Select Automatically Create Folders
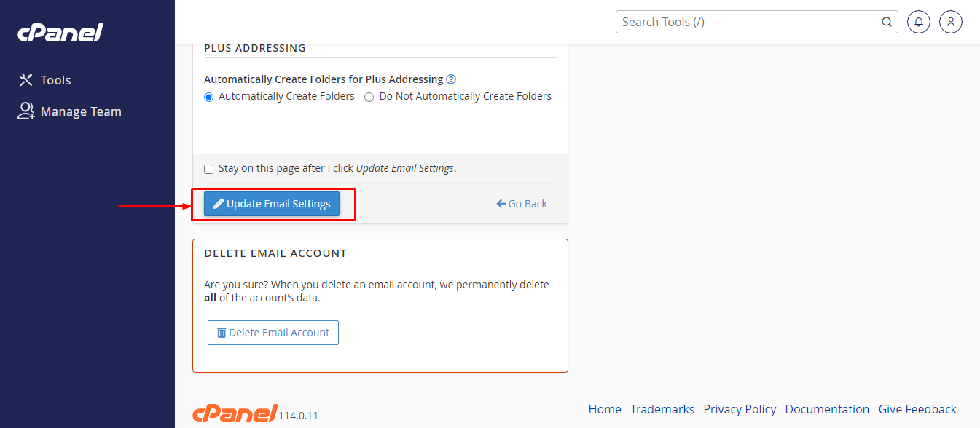Image resolution: width=980 pixels, height=428 pixels. [x=208, y=96]
